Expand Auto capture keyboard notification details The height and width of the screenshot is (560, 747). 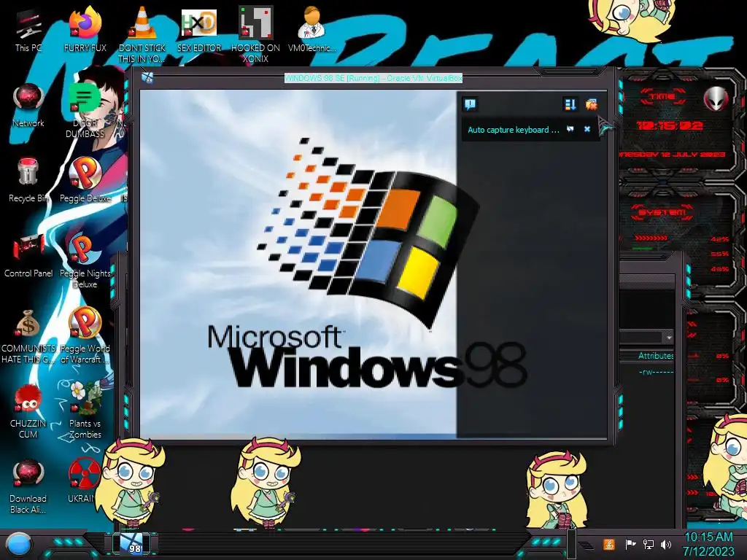[x=570, y=129]
